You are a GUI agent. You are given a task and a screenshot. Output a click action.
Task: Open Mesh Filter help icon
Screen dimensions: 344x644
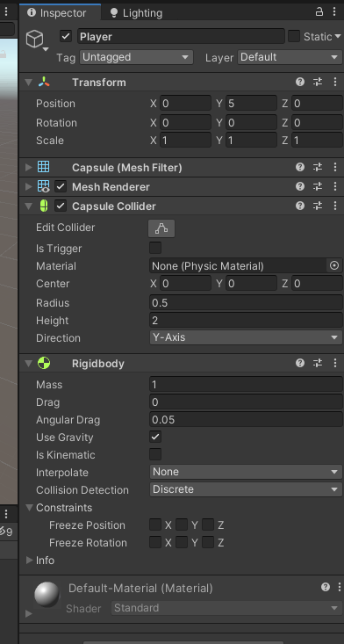click(300, 167)
